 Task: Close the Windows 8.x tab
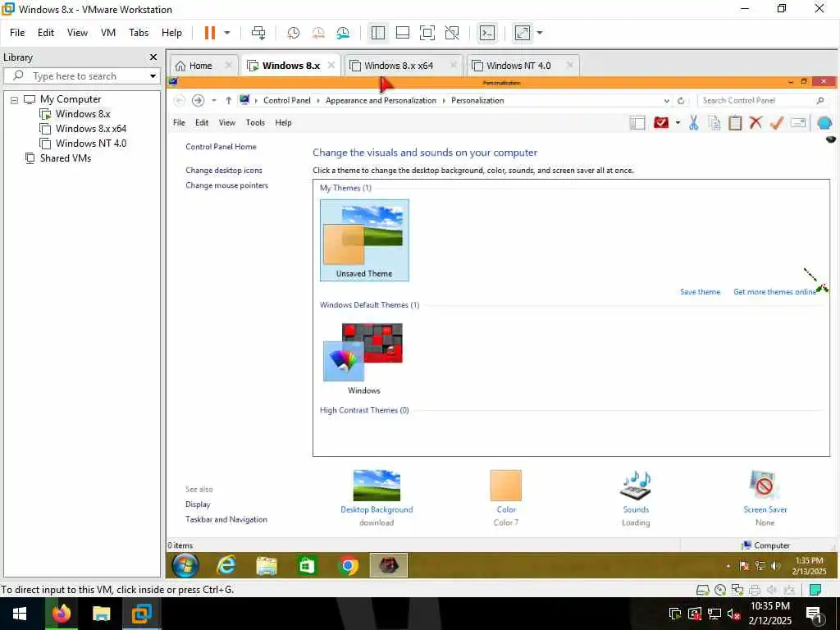tap(331, 66)
